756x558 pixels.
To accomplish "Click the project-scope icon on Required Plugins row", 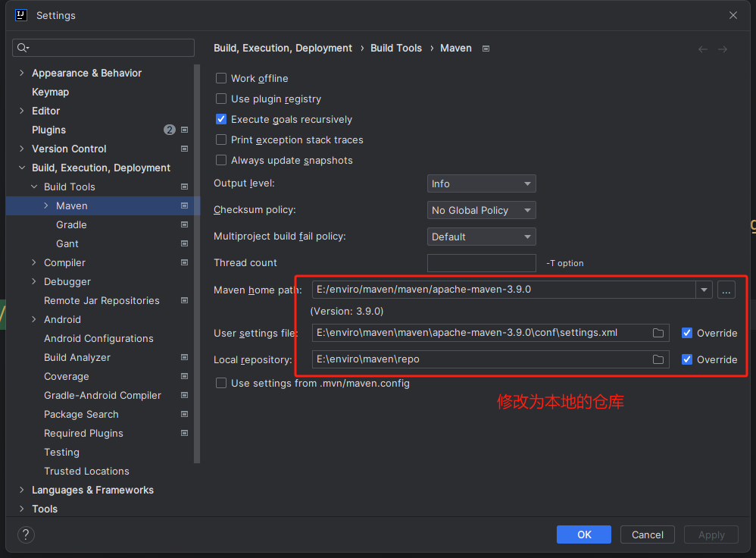I will 184,433.
